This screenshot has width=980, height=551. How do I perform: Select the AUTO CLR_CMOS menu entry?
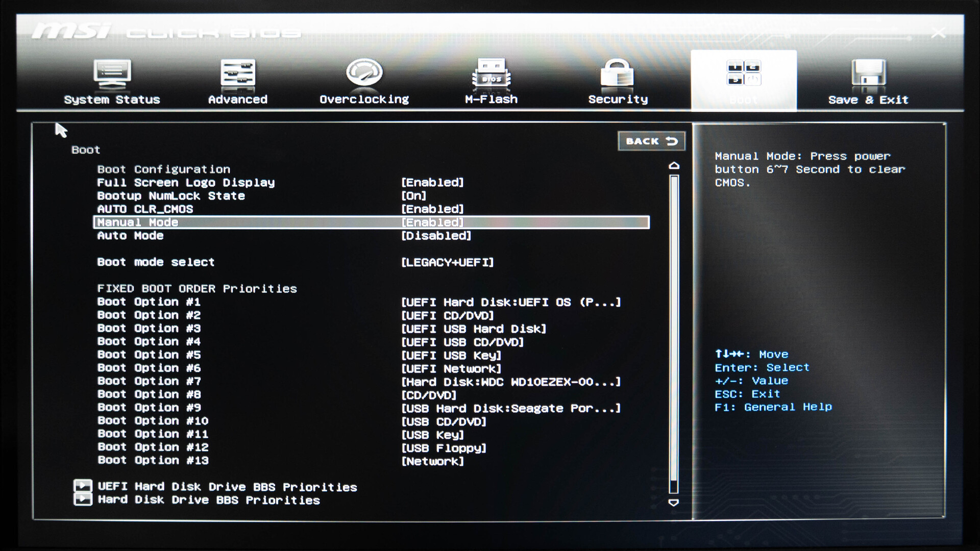pyautogui.click(x=145, y=209)
